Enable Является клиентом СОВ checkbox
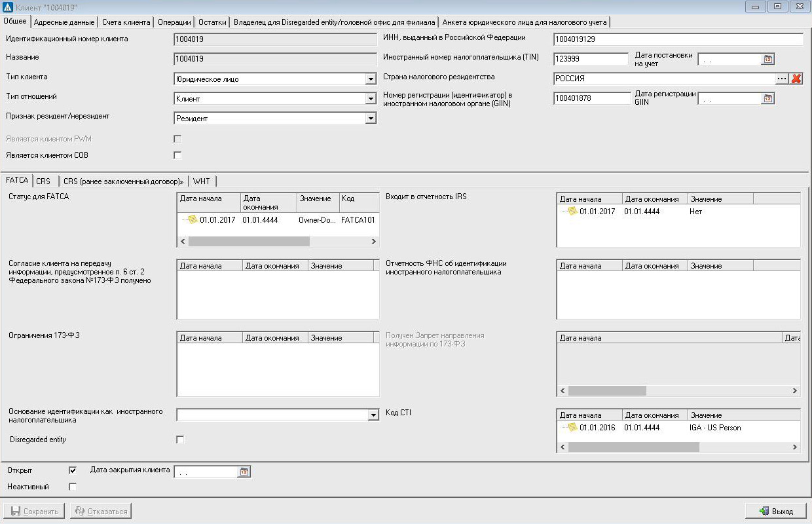This screenshot has height=524, width=812. (x=177, y=156)
